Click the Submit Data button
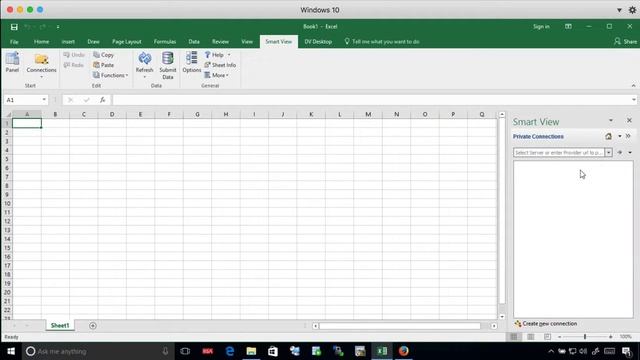This screenshot has width=640, height=360. [168, 65]
